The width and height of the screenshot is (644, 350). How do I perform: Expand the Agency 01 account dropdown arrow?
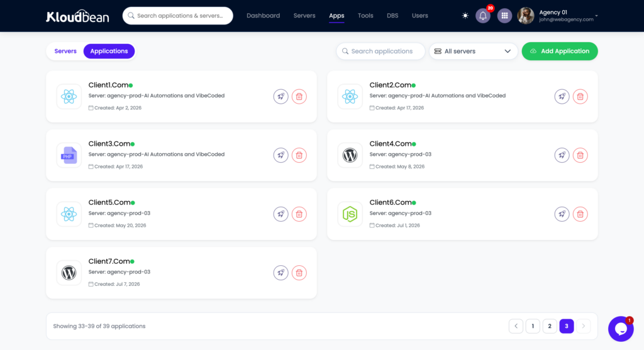click(x=596, y=16)
